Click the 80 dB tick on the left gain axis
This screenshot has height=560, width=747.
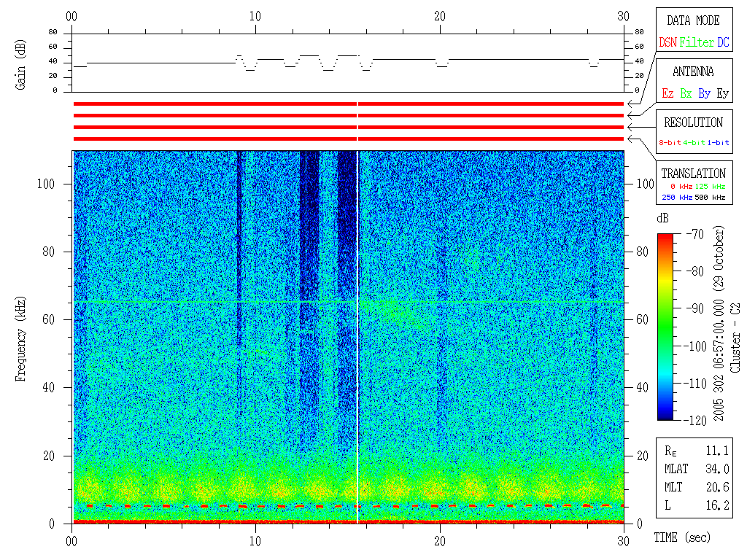point(53,32)
